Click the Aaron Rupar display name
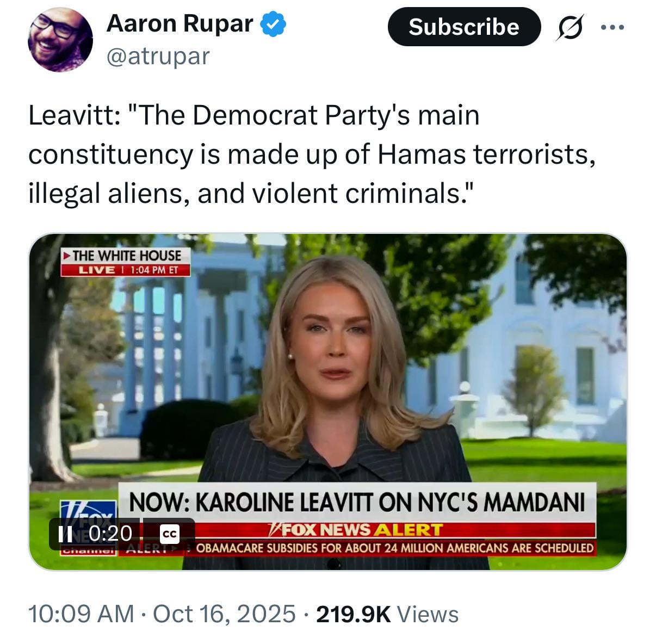This screenshot has height=644, width=656. [x=180, y=23]
